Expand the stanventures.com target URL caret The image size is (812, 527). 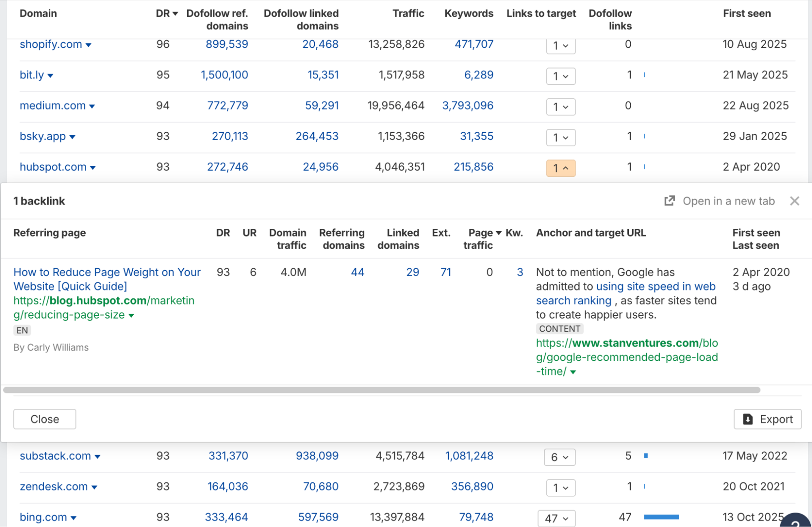[573, 371]
